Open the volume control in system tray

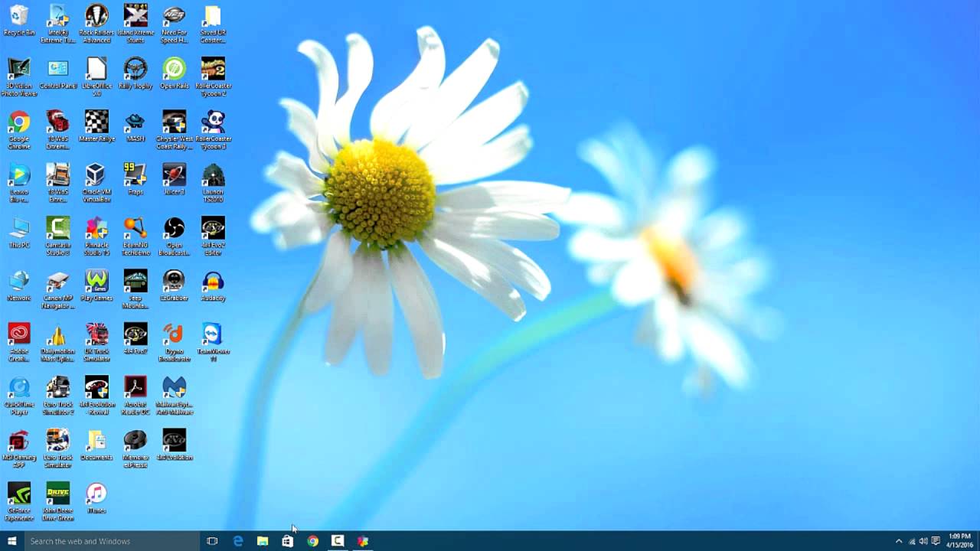pyautogui.click(x=923, y=541)
